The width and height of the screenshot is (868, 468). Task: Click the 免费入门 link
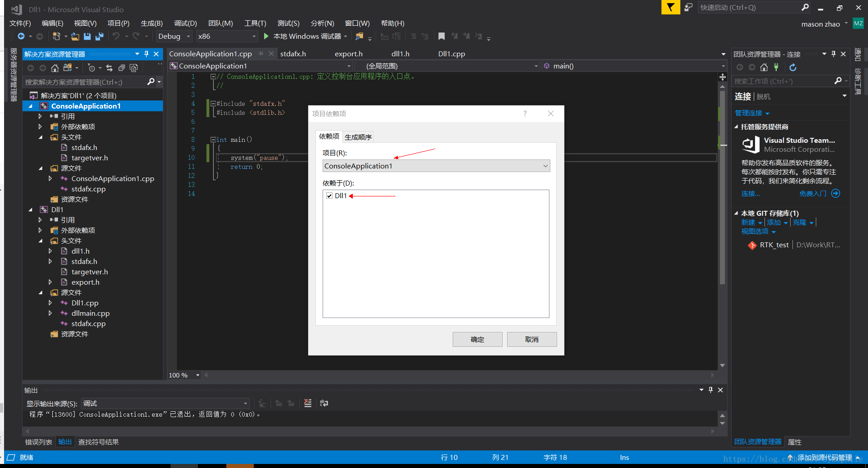(813, 193)
